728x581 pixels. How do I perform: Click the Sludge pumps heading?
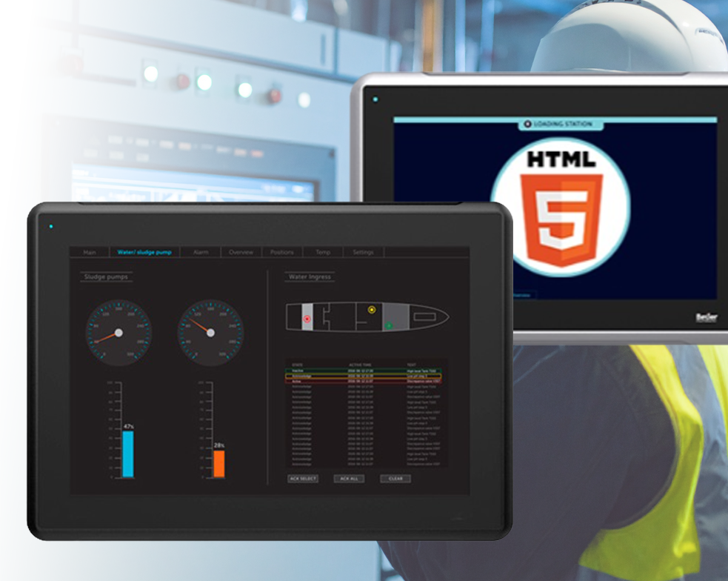[106, 277]
